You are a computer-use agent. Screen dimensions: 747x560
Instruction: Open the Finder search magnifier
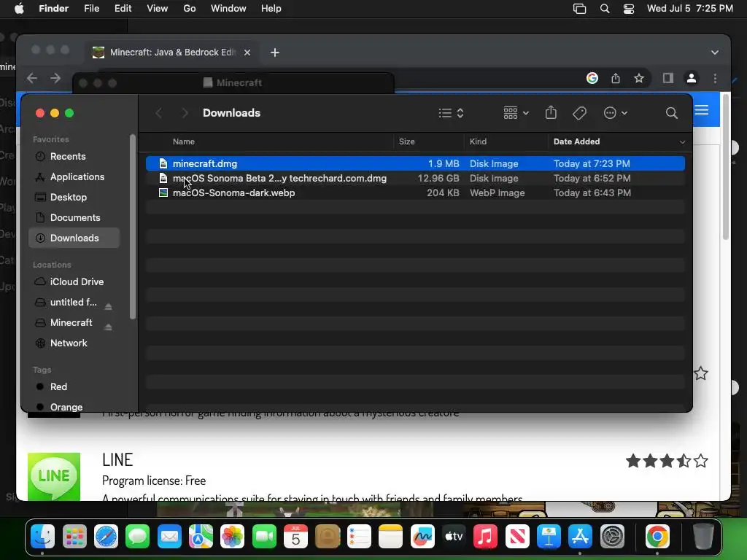pos(671,113)
